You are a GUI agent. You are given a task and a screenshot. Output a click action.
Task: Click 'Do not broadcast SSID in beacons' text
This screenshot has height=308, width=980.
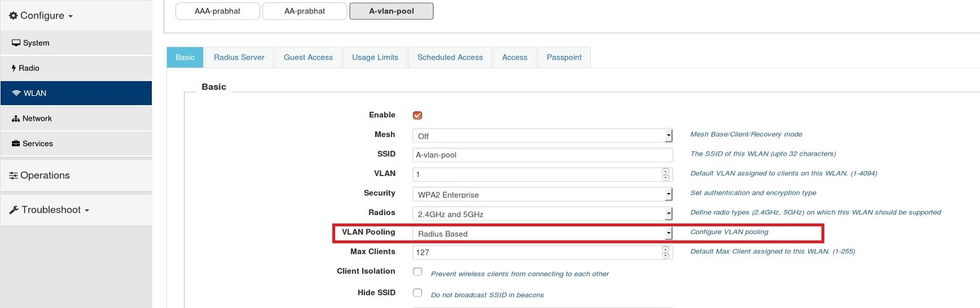click(x=487, y=295)
